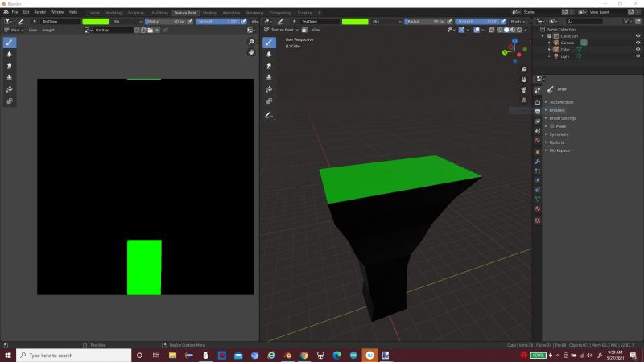Hide Collection with its eye icon
The height and width of the screenshot is (362, 644).
coord(638,36)
